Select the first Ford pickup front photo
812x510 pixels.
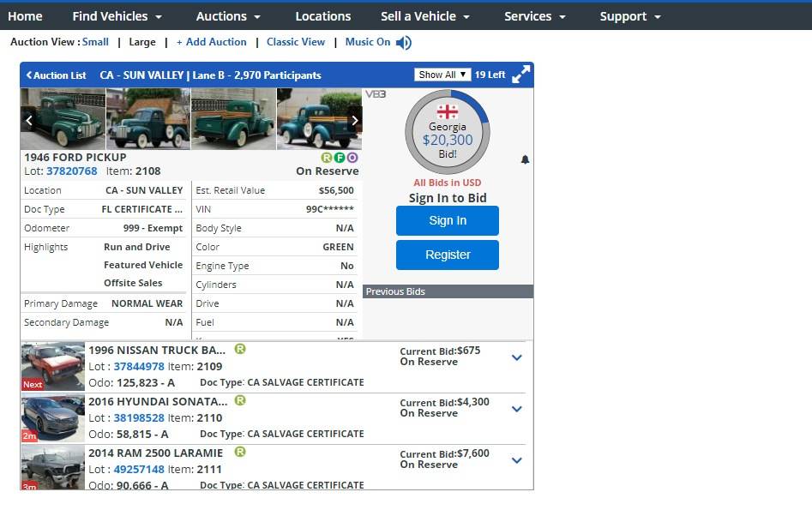coord(63,119)
